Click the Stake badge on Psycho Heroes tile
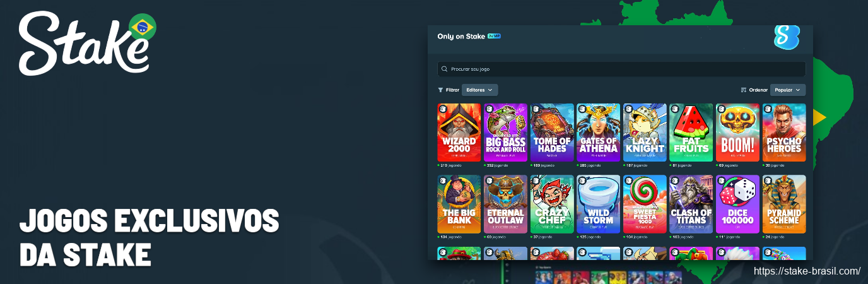Viewport: 868px width, 284px height. tap(768, 109)
